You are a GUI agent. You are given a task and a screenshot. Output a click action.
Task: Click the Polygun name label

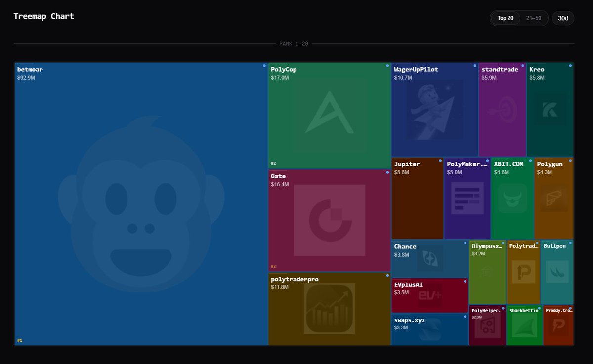(550, 164)
